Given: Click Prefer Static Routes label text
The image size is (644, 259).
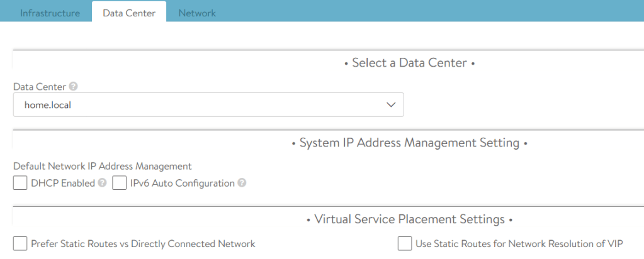Looking at the screenshot, I should point(143,244).
